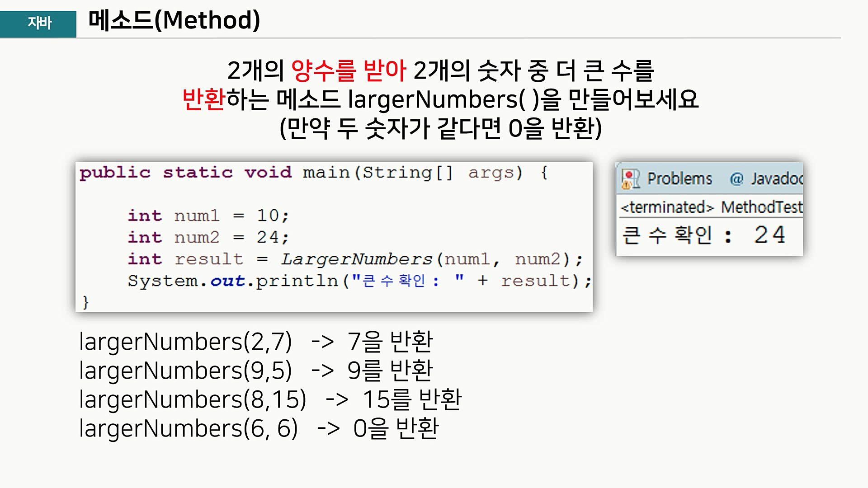Click the console output number 24

click(769, 235)
